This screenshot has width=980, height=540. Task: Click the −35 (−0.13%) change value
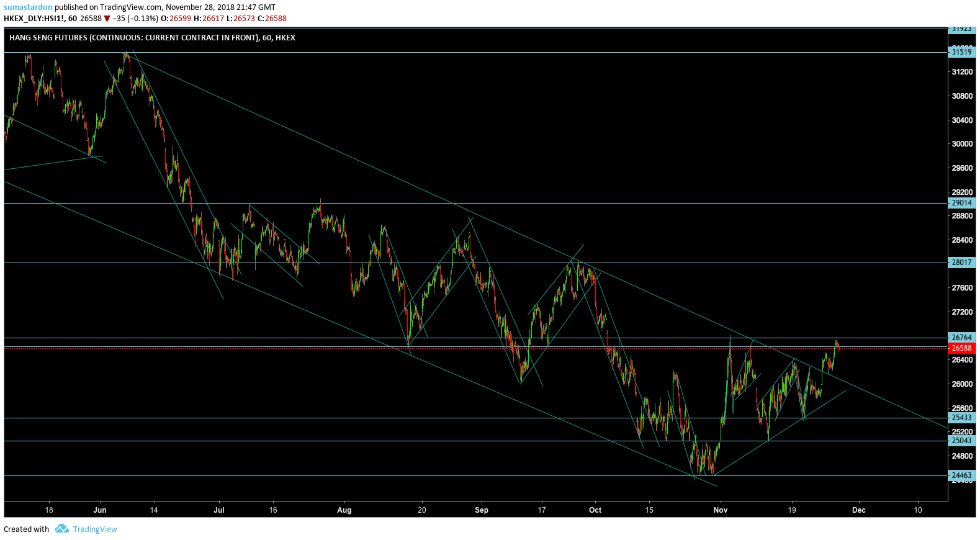135,19
